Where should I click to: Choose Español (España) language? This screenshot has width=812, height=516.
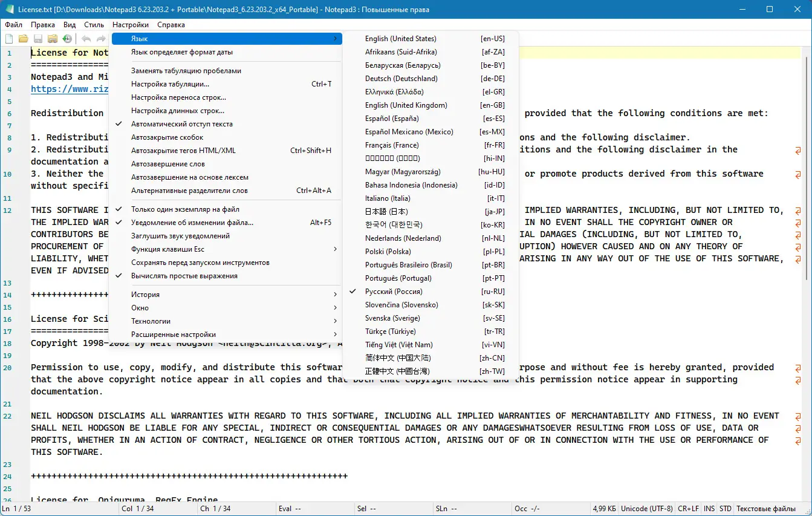(430, 119)
